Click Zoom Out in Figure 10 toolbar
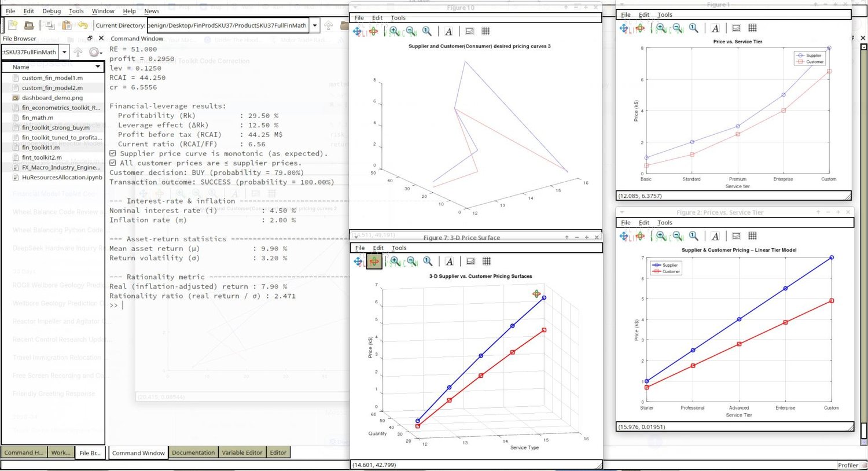868x471 pixels. point(410,31)
